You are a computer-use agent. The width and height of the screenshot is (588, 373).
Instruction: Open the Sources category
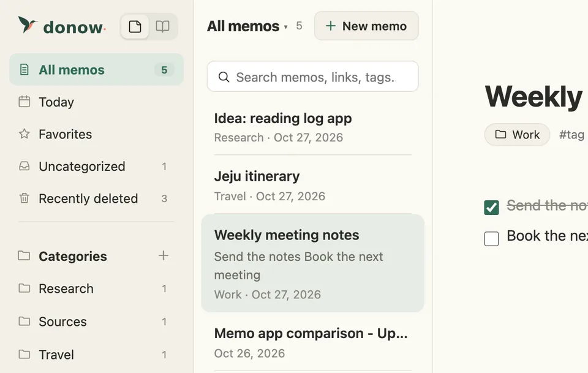click(x=96, y=322)
